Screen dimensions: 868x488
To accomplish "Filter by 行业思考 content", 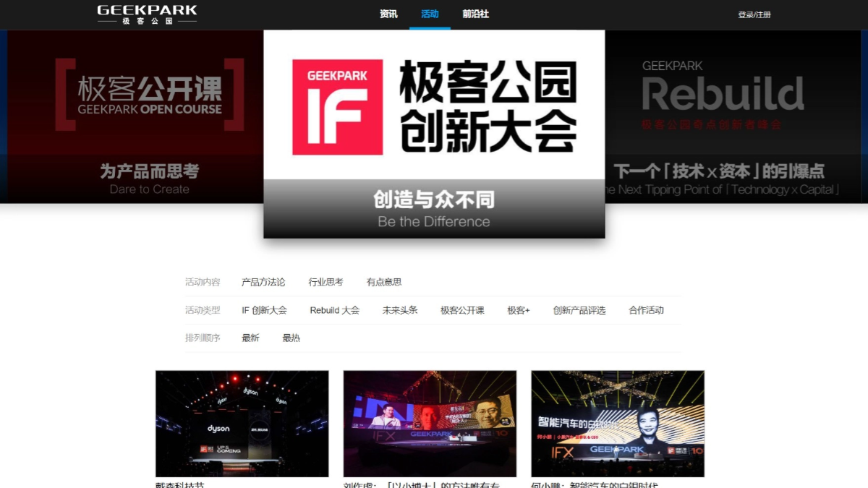I will click(x=325, y=282).
